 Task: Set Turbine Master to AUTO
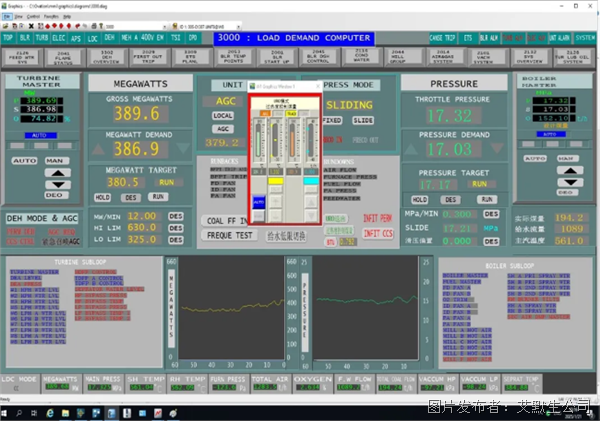(x=24, y=161)
